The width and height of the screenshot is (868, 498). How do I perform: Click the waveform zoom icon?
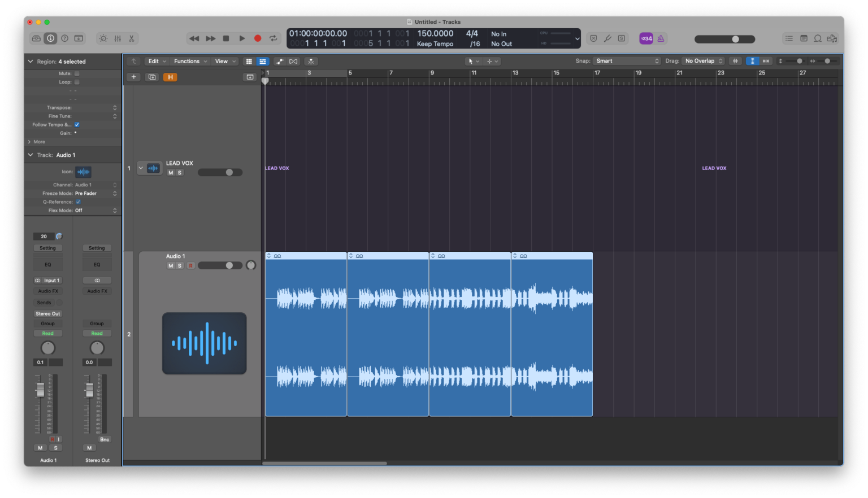(x=735, y=61)
